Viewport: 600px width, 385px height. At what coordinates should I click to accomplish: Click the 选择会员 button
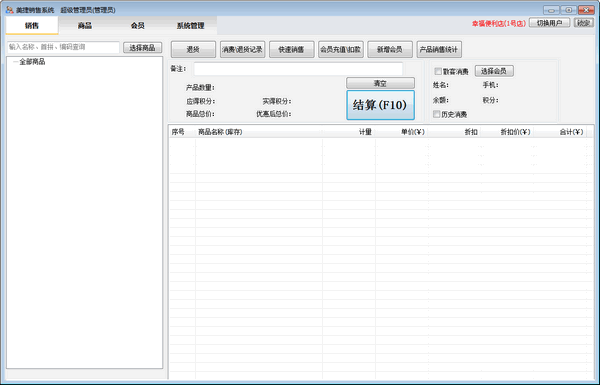(x=494, y=71)
